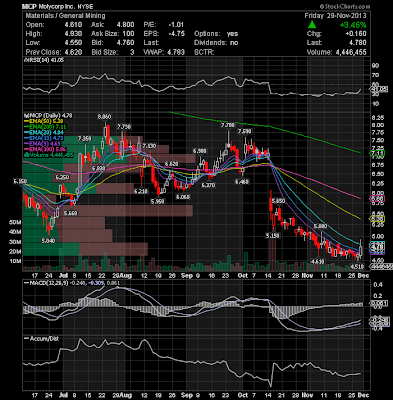Click the 7.130 price label
Image resolution: width=393 pixels, height=400 pixels.
[x=149, y=146]
